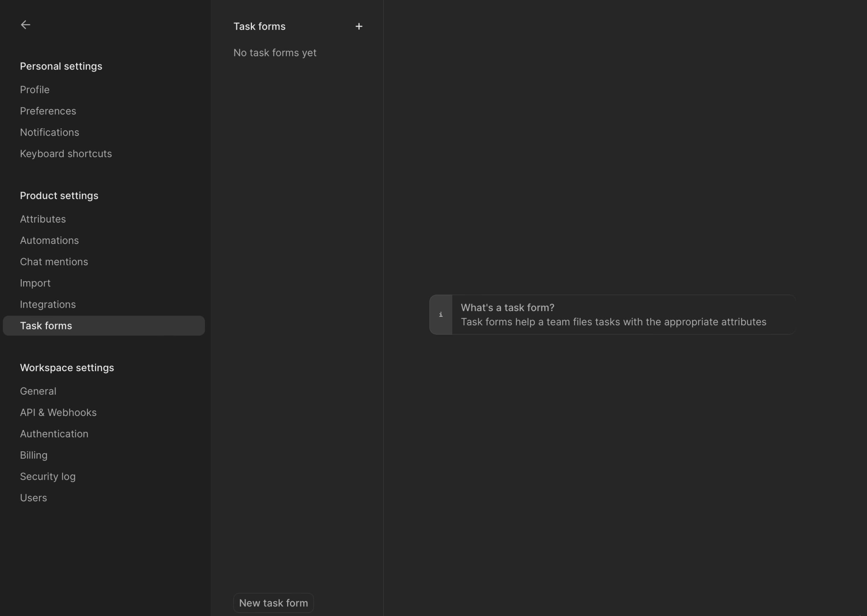Image resolution: width=867 pixels, height=616 pixels.
Task: Open Integrations settings page
Action: pyautogui.click(x=47, y=305)
